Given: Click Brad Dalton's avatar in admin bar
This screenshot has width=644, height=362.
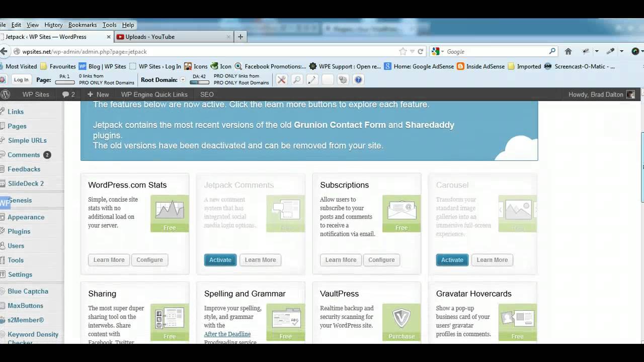Looking at the screenshot, I should (630, 95).
